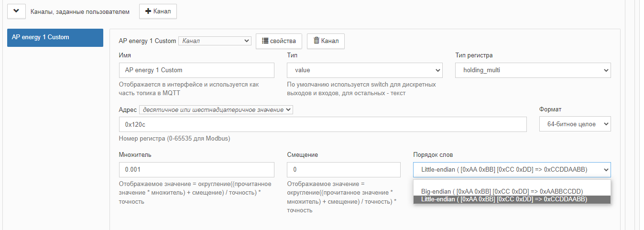This screenshot has width=644, height=230.
Task: Collapse the user-defined channels section chevron
Action: pos(16,11)
